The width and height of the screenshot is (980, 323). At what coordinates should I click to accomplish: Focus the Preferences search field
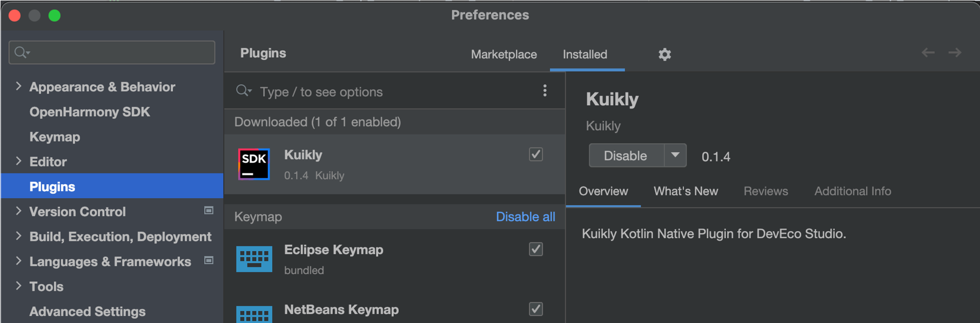(112, 52)
